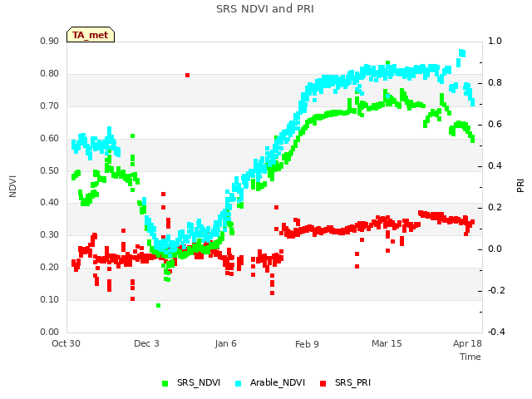Viewport: 532px width, 399px height.
Task: Click the 0.80 NDVI axis value
Action: (50, 74)
